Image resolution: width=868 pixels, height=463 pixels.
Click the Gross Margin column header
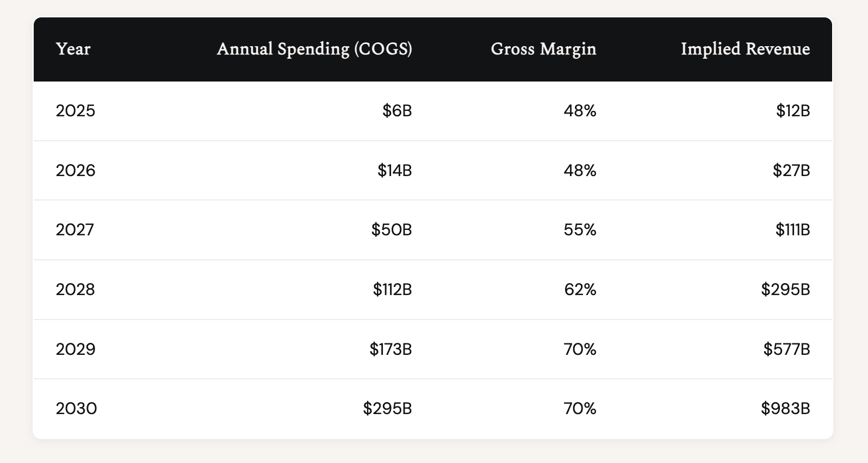coord(543,49)
